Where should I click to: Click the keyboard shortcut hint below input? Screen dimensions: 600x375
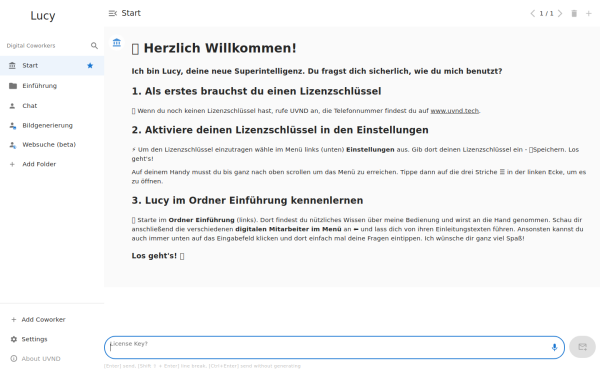[202, 366]
